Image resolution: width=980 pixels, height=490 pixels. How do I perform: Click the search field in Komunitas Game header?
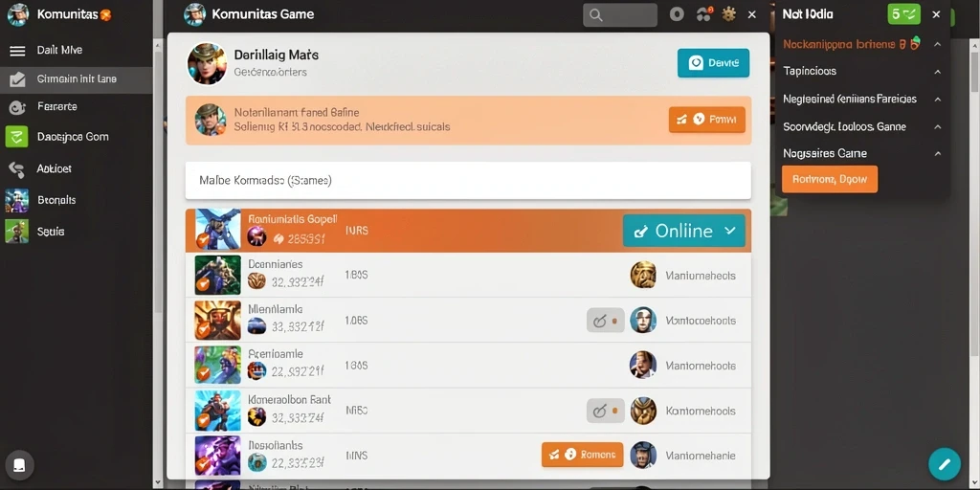pyautogui.click(x=620, y=15)
